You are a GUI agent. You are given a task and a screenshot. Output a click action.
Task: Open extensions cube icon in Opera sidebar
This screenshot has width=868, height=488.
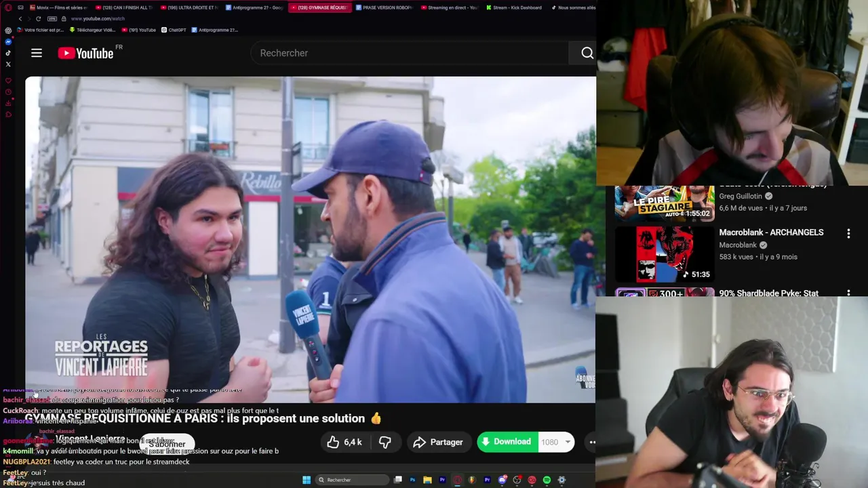click(x=8, y=114)
